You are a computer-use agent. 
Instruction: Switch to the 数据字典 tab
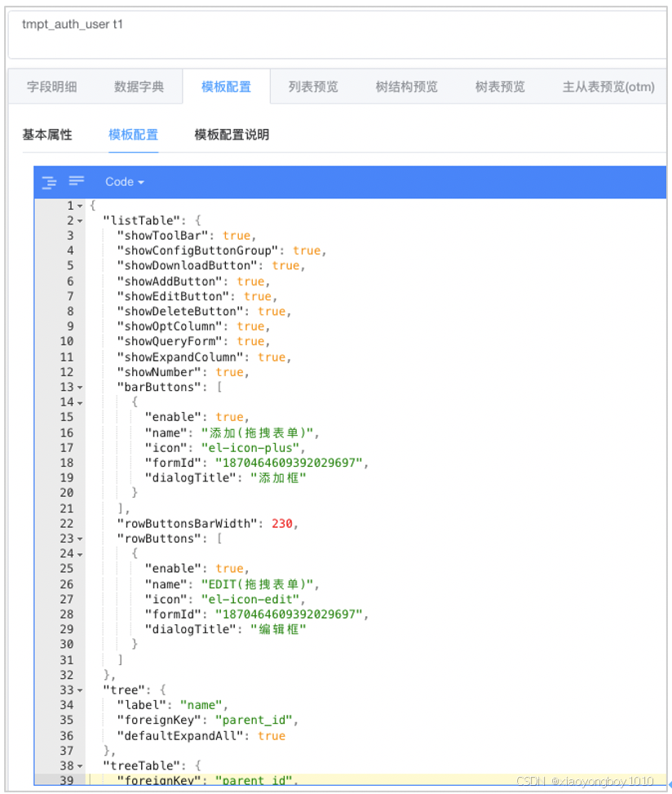point(139,86)
